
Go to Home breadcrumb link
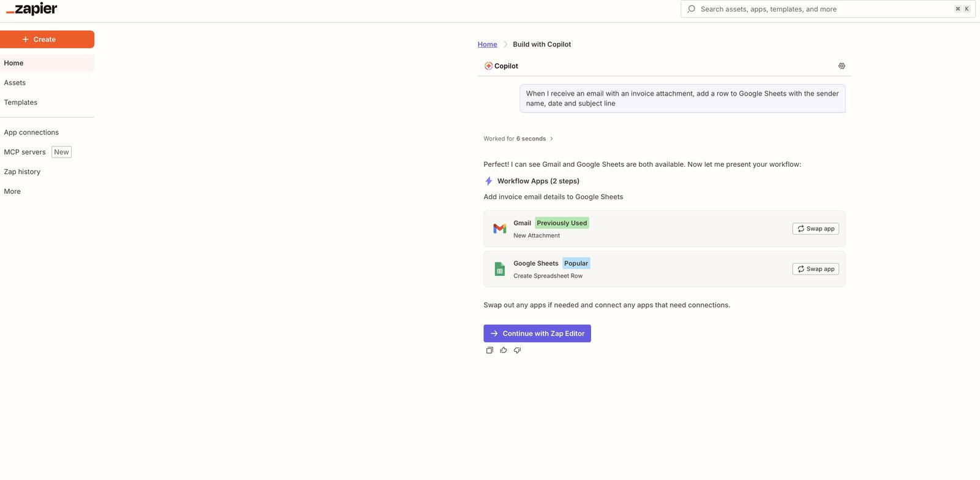tap(488, 44)
